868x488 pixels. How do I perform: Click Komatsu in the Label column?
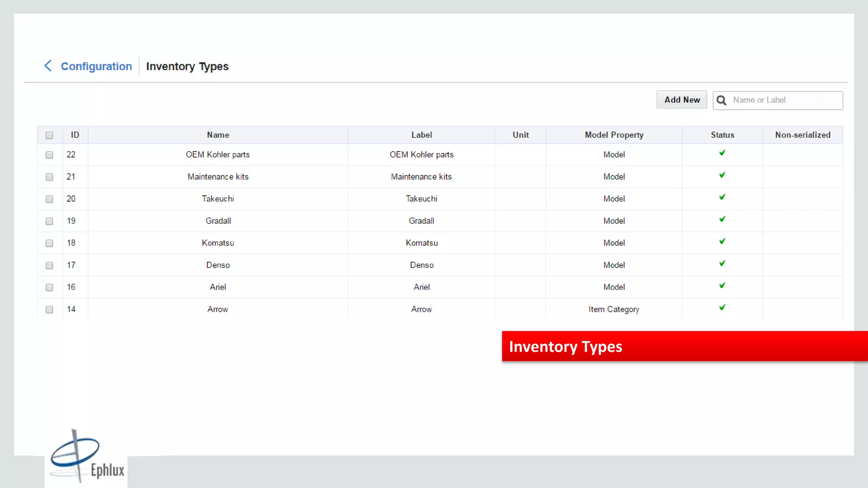421,243
